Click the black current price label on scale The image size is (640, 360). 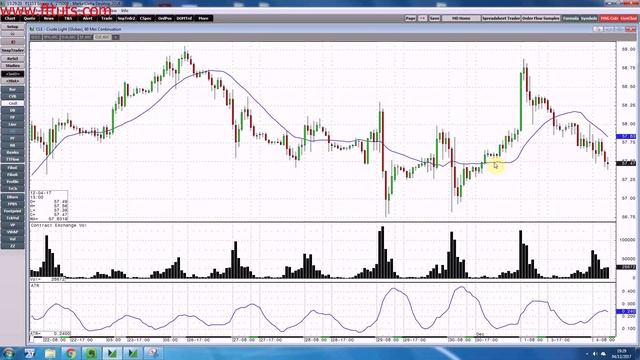click(627, 163)
